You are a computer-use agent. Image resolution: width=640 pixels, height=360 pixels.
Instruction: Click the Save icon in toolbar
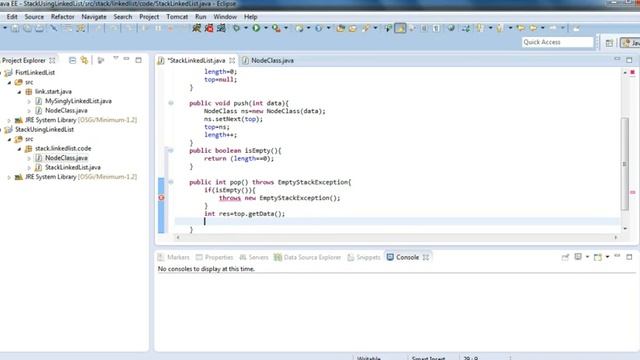coord(15,28)
